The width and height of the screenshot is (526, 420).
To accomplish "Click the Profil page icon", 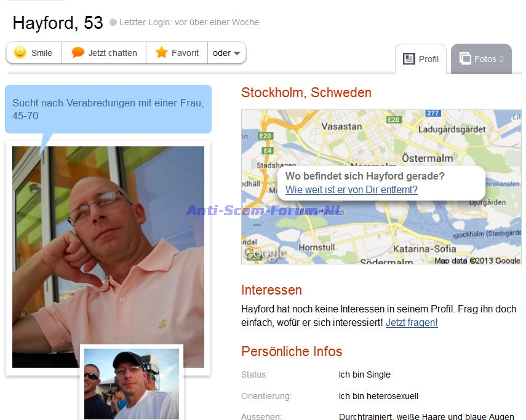I will (x=408, y=59).
